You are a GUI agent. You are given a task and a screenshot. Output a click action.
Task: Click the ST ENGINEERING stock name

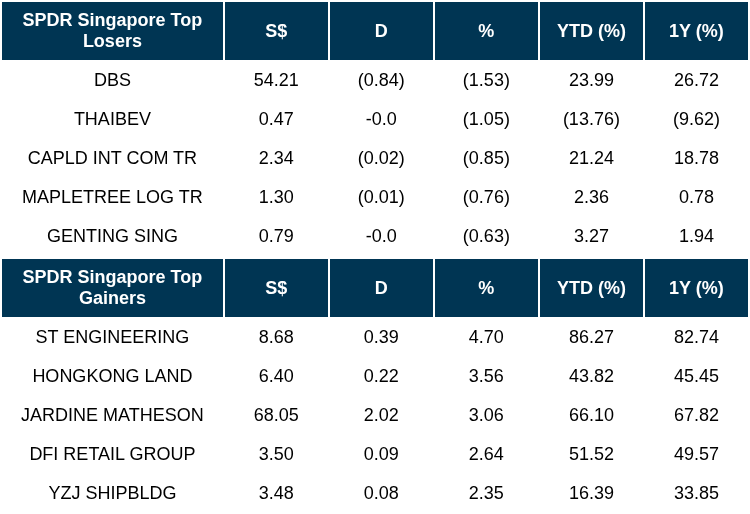112,337
